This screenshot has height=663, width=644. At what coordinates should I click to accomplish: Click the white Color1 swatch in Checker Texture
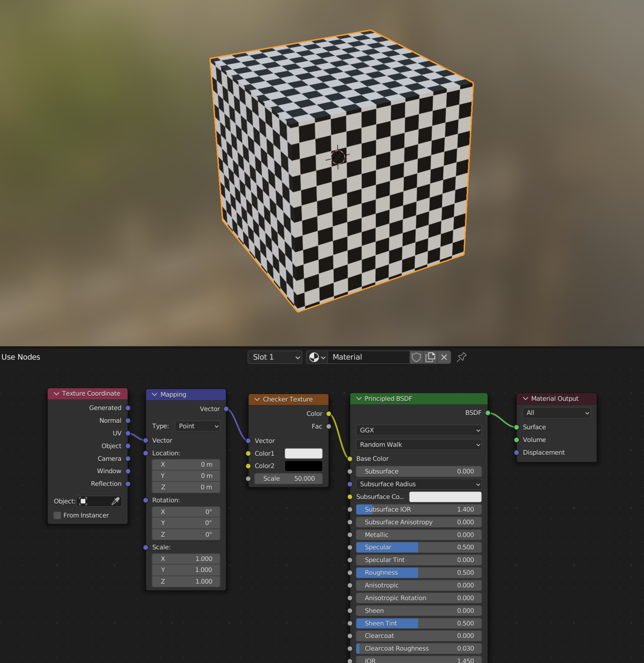coord(303,453)
